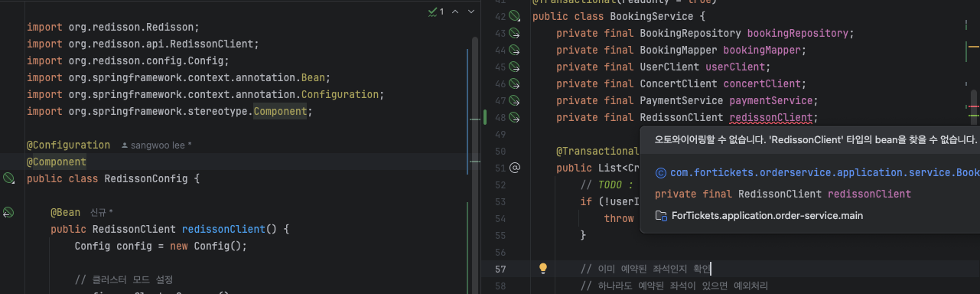
Task: Click the bean icon beside RedissonConfig class
Action: [x=9, y=178]
